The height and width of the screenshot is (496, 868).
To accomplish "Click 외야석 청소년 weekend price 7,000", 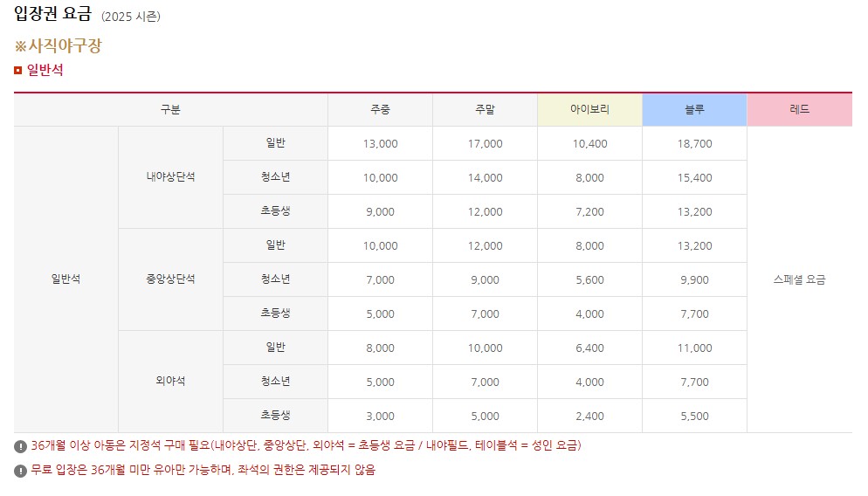I will pyautogui.click(x=485, y=382).
